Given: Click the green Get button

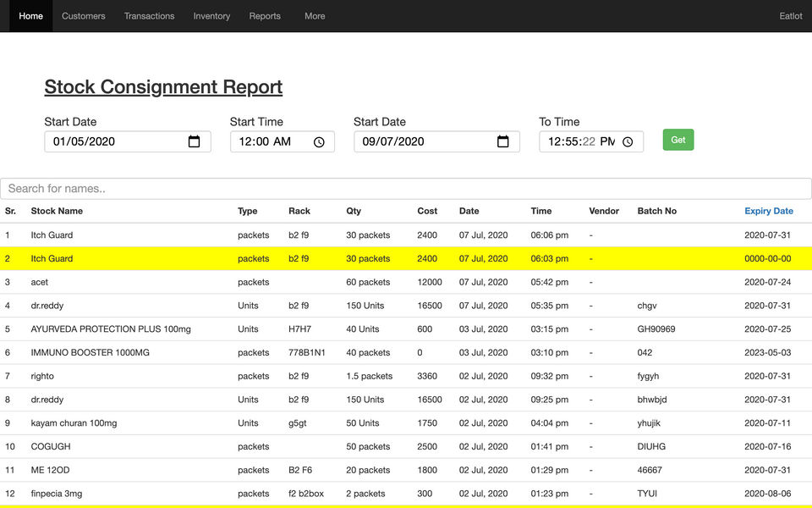Looking at the screenshot, I should pos(678,140).
